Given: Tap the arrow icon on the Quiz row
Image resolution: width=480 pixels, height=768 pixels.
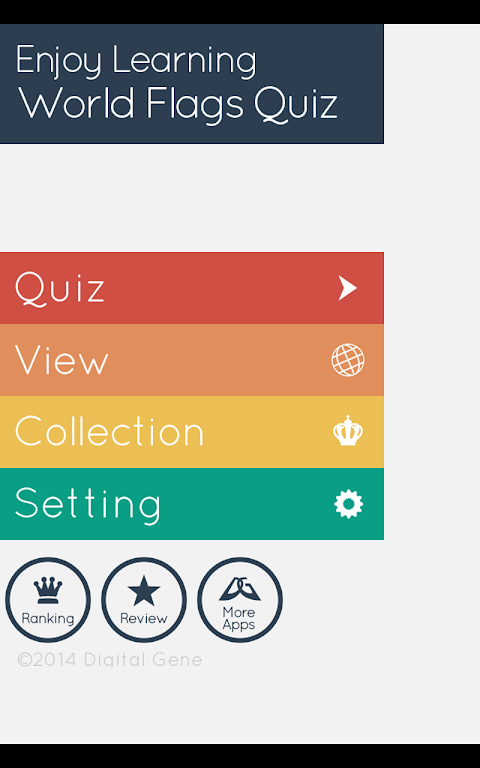Looking at the screenshot, I should 348,288.
